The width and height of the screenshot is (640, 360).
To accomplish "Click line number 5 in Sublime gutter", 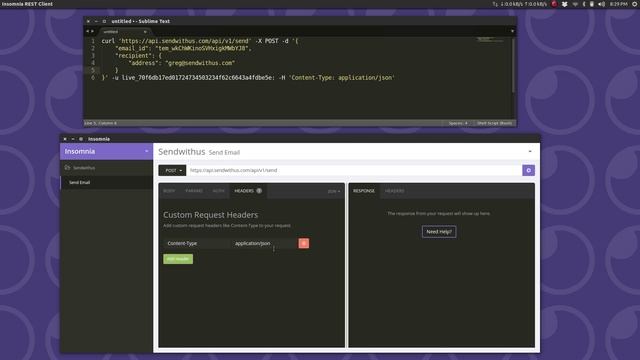I will (93, 70).
